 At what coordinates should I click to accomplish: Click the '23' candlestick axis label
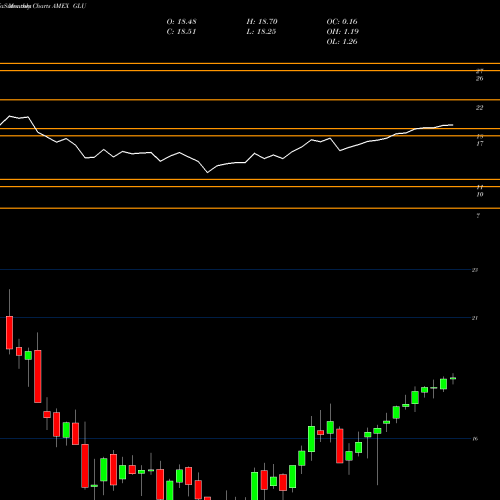(x=475, y=270)
